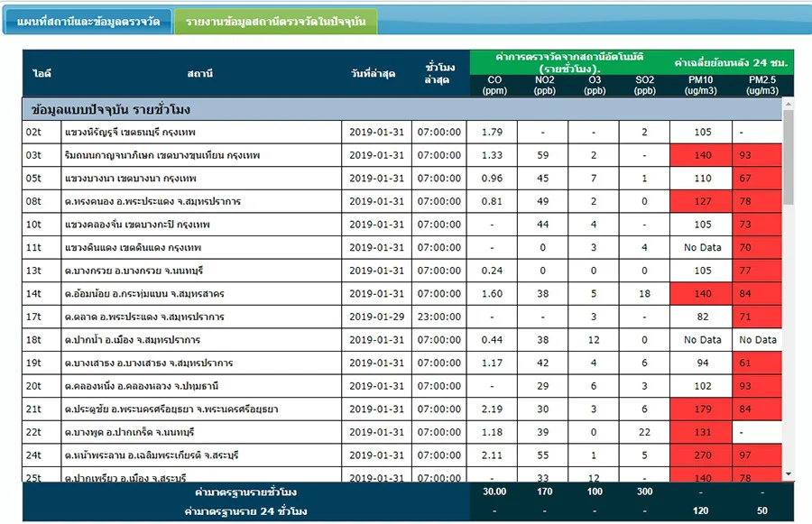
Task: Select station ID 17t cell
Action: 42,317
